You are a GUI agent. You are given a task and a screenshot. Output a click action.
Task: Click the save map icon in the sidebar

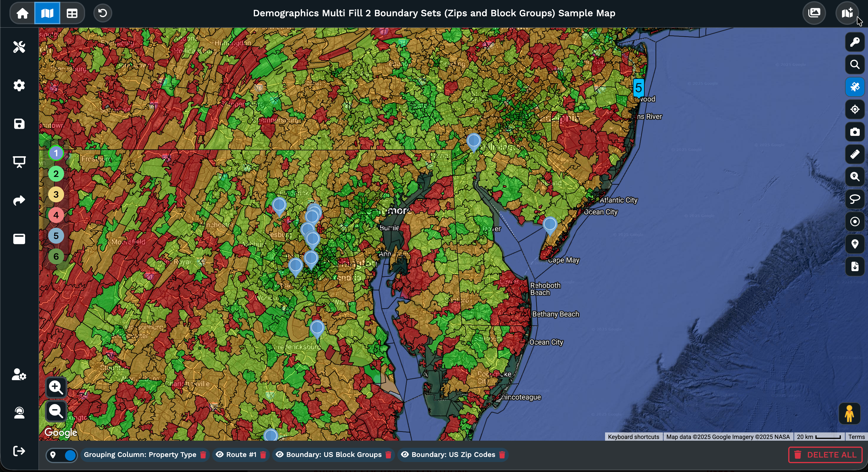point(19,124)
